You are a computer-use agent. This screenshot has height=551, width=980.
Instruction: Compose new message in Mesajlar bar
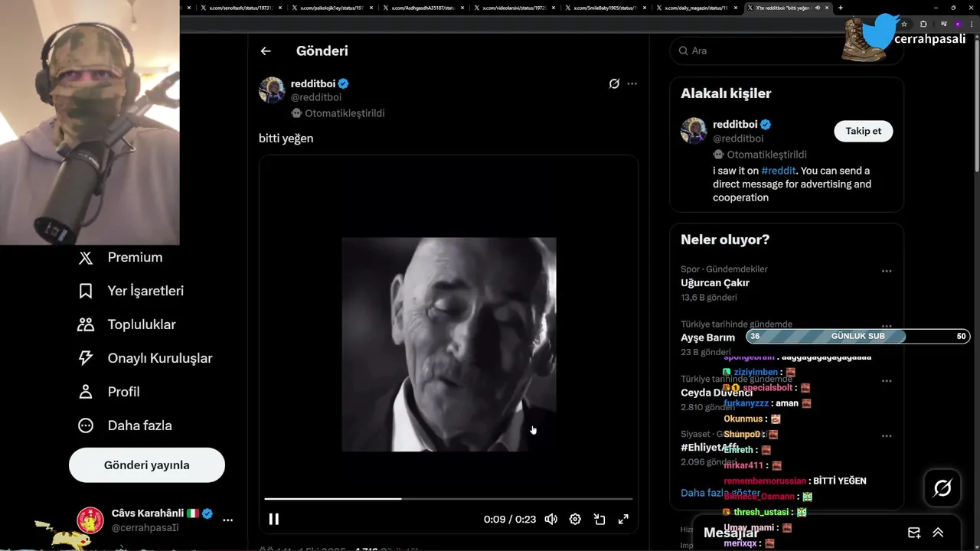point(914,533)
